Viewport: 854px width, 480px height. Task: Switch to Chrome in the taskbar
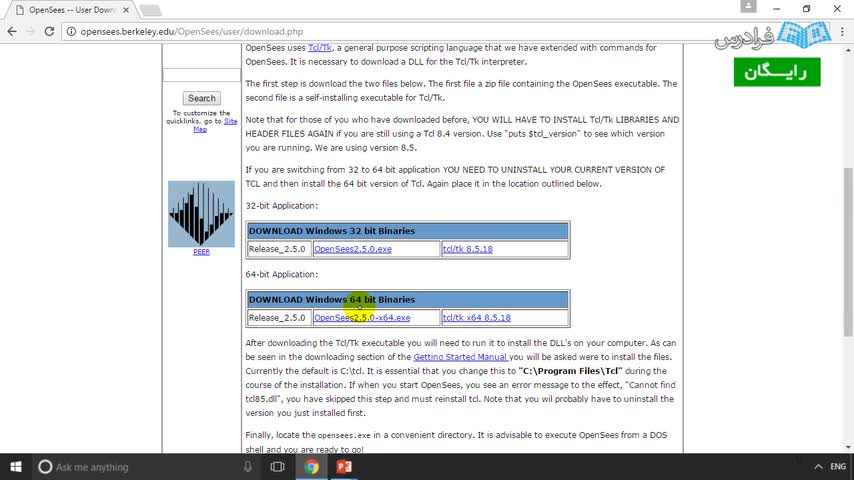[312, 467]
